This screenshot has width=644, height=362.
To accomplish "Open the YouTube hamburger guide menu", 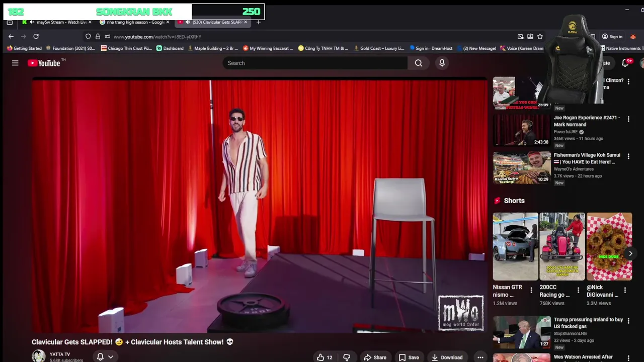I will (x=15, y=63).
